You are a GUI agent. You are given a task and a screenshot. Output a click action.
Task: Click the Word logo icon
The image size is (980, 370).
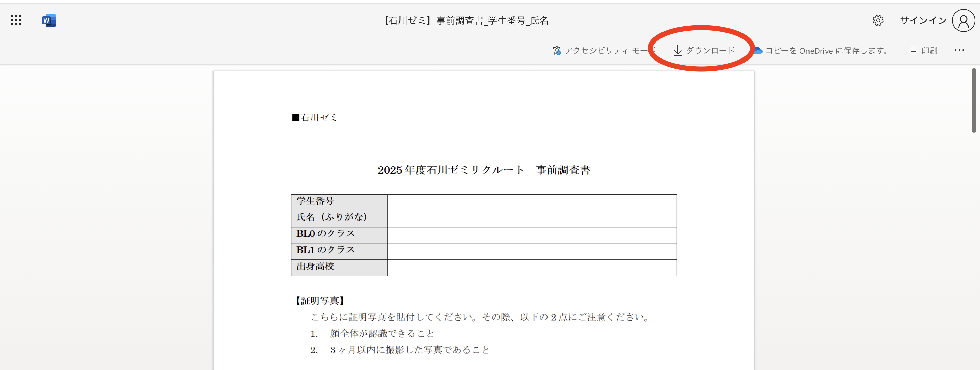[49, 20]
